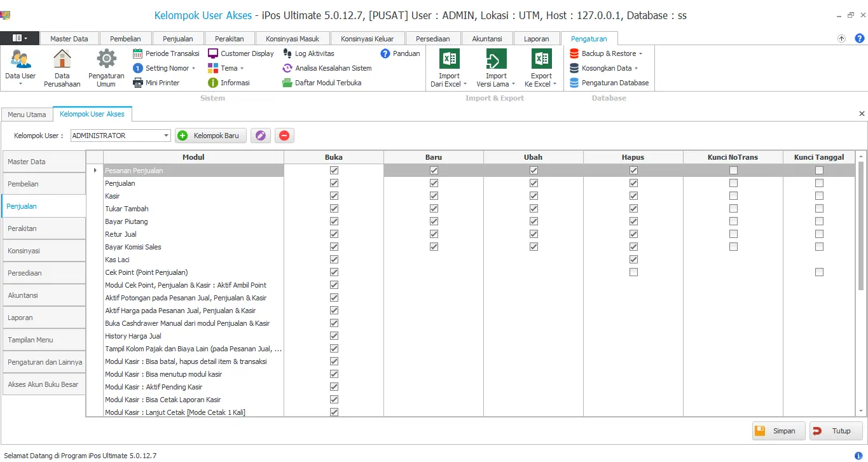
Task: Open Analisa Kesalahan Sistem
Action: tap(327, 68)
